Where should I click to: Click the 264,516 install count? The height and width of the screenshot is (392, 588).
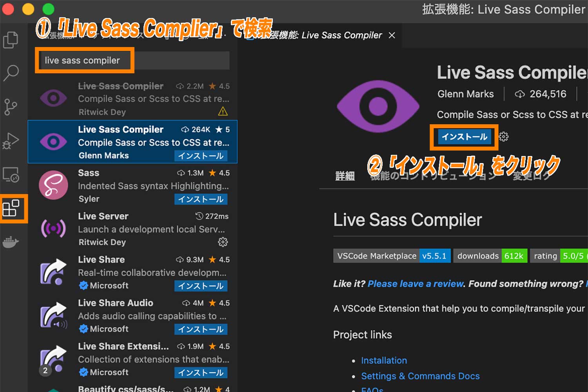(540, 94)
